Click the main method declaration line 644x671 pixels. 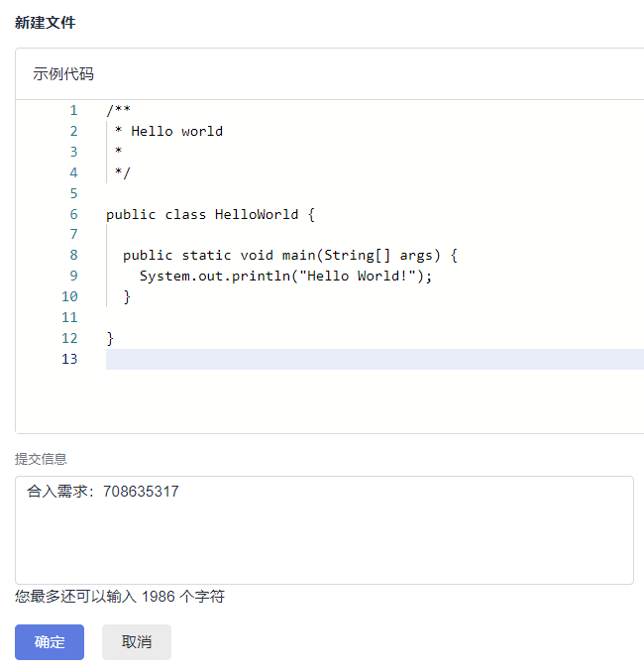click(290, 256)
